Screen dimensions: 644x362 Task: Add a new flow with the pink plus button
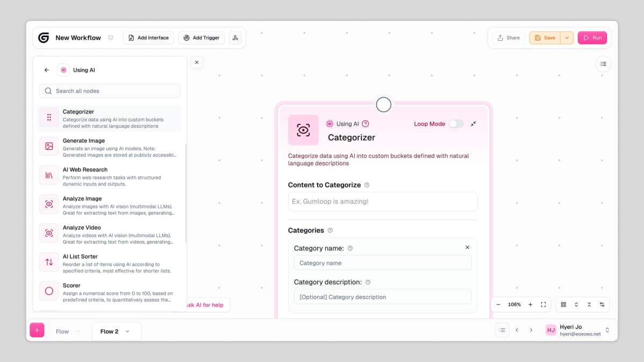click(x=37, y=330)
